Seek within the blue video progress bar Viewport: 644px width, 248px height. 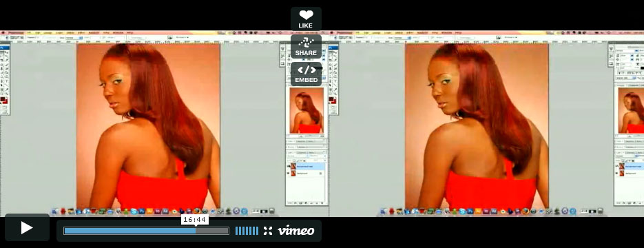point(146,231)
